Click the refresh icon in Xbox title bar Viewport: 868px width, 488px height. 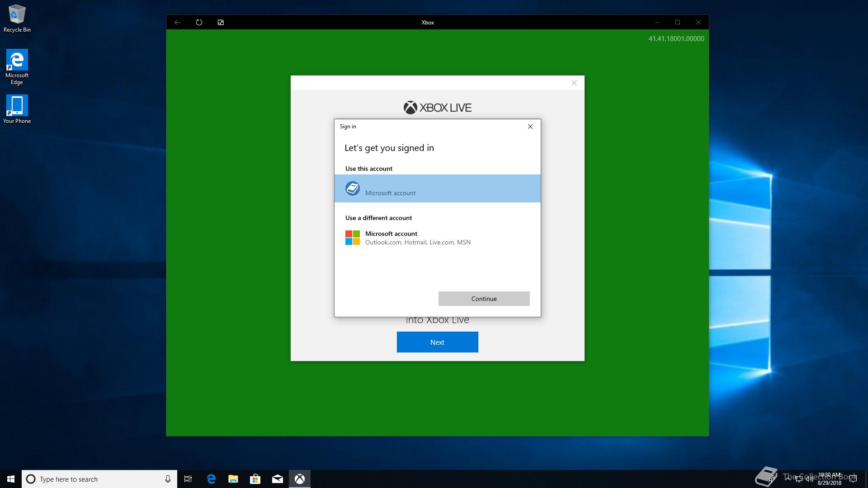coord(199,22)
